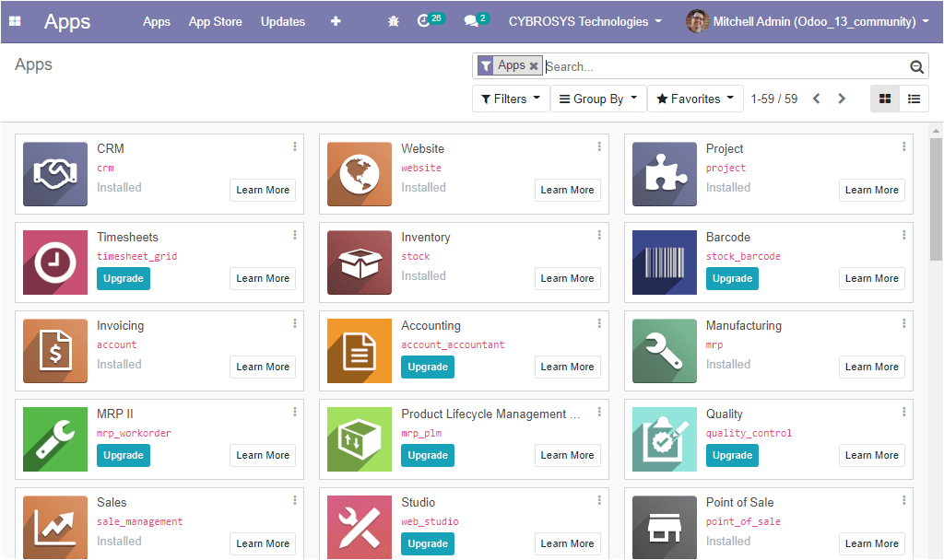The width and height of the screenshot is (944, 560).
Task: Click the Timesheets clock app icon
Action: click(55, 262)
